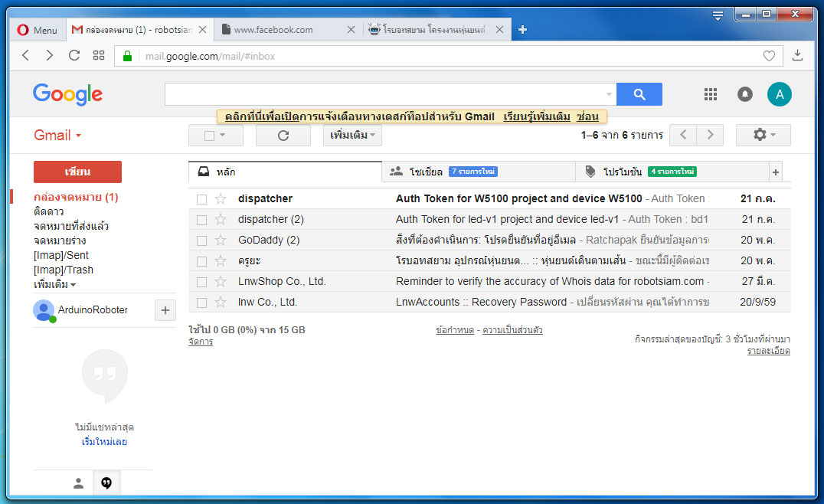Image resolution: width=824 pixels, height=504 pixels.
Task: Star the LnwShop Co., Ltd. email
Action: point(221,282)
